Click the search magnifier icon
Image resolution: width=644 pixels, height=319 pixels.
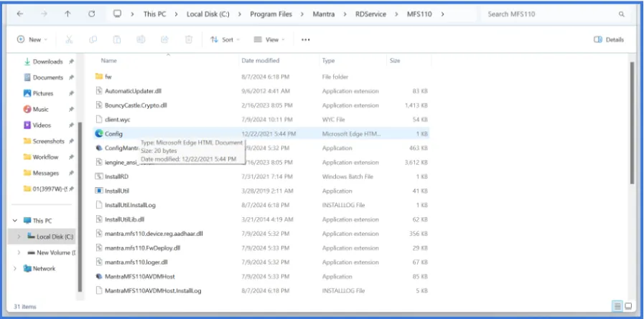coord(622,14)
